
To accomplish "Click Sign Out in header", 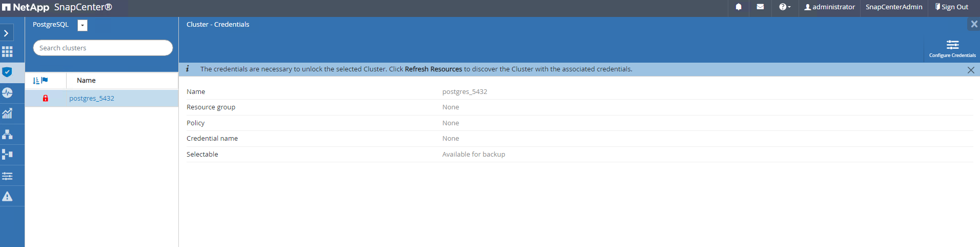I will [952, 7].
